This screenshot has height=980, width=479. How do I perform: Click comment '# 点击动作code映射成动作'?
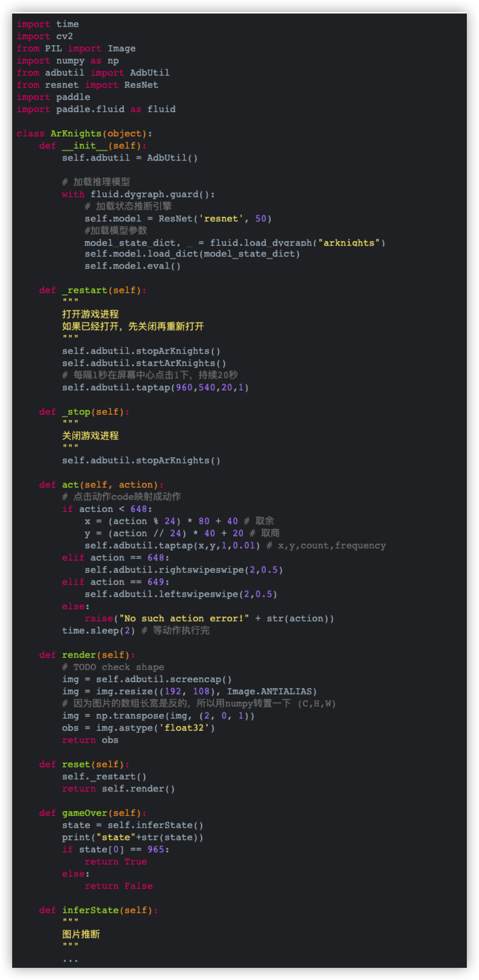coord(121,497)
